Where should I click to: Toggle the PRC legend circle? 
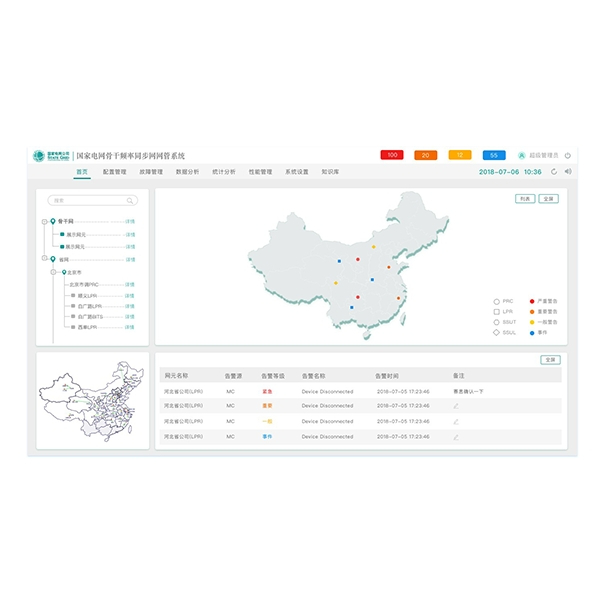(x=497, y=300)
